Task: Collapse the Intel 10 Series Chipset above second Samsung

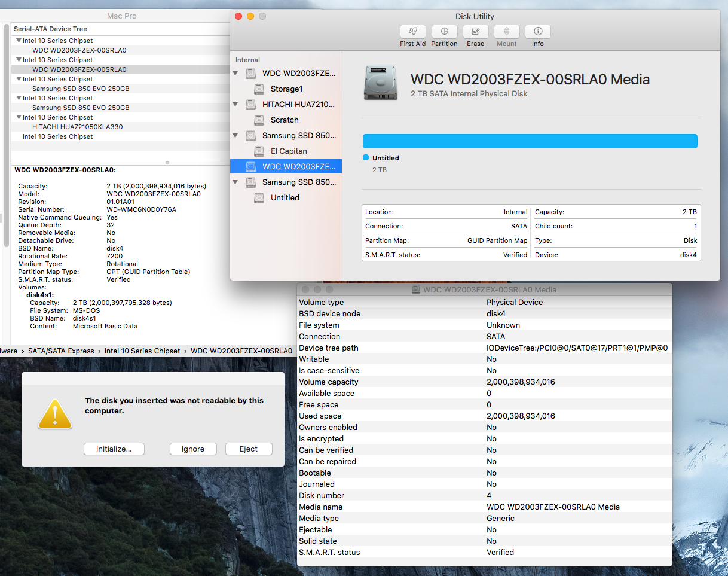Action: tap(19, 98)
